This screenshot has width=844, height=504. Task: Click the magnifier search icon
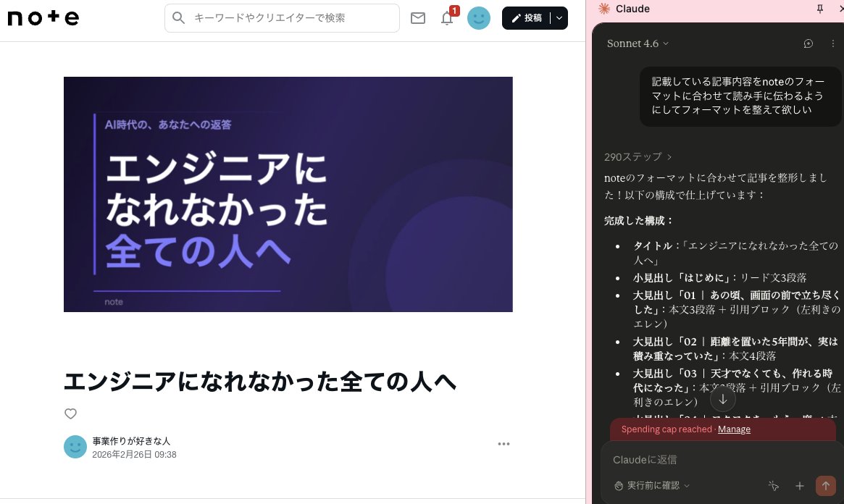tap(179, 18)
